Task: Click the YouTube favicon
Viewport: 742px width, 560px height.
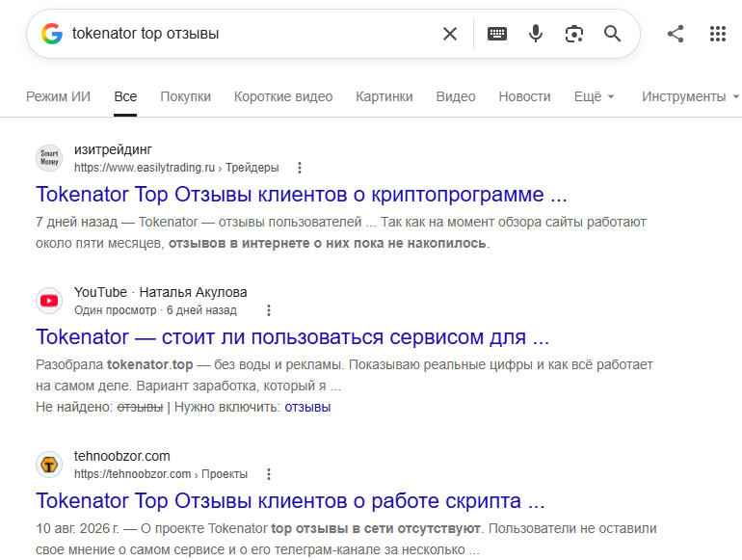Action: 49,301
